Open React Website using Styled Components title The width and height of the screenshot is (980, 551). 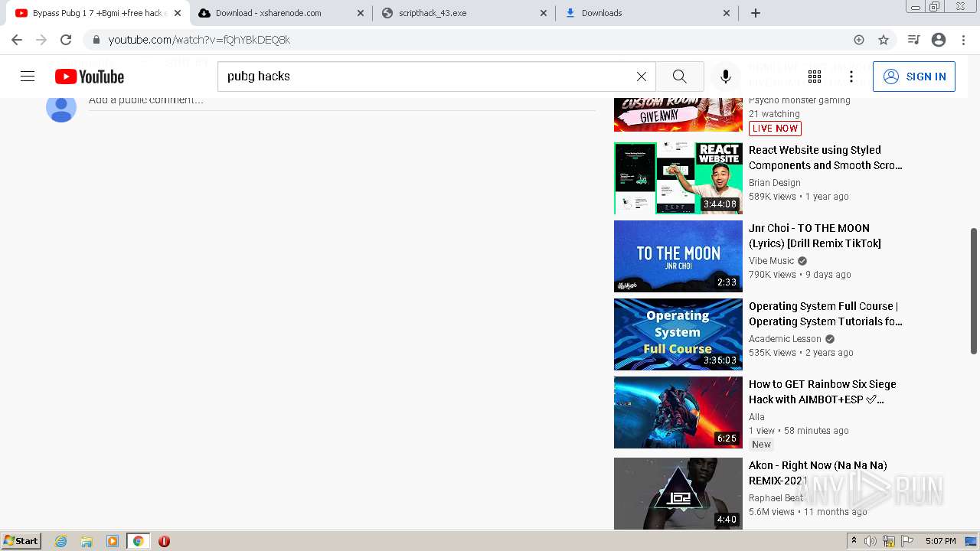[x=825, y=158]
